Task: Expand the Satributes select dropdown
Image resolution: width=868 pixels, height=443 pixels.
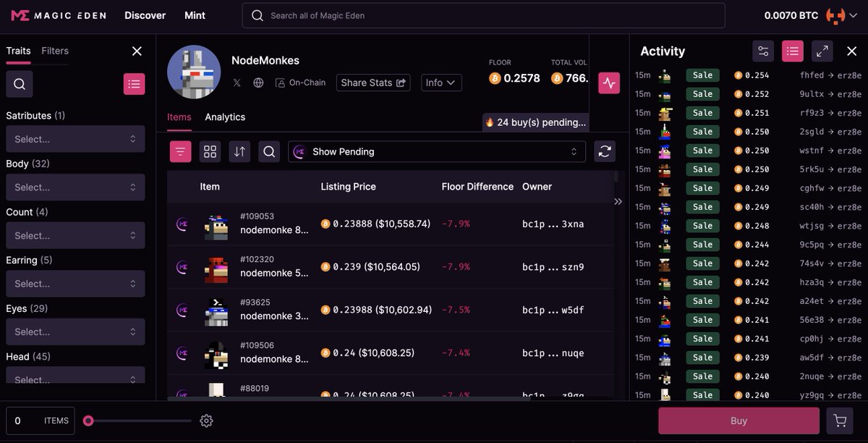Action: (x=75, y=139)
